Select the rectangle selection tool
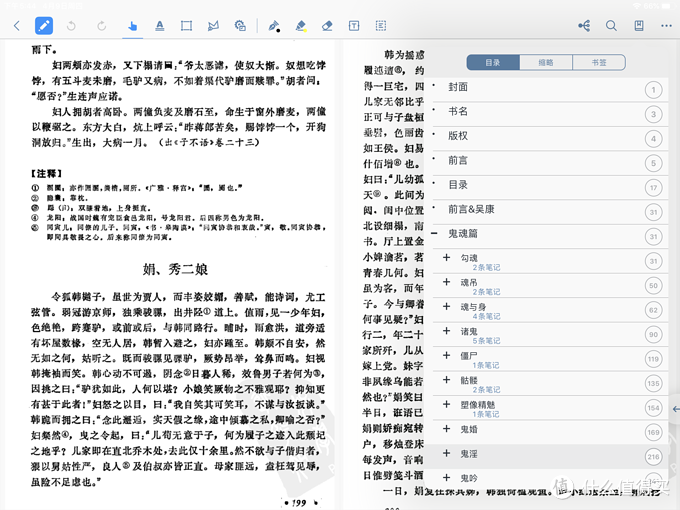 [186, 26]
